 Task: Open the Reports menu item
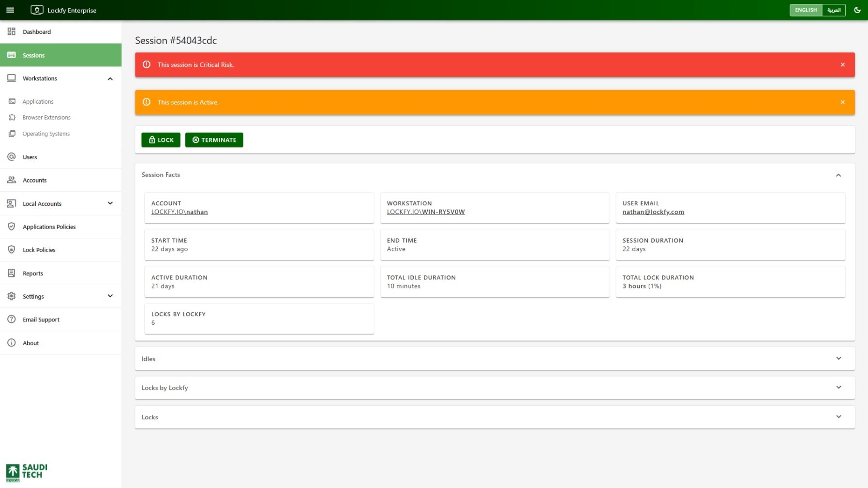coord(60,273)
